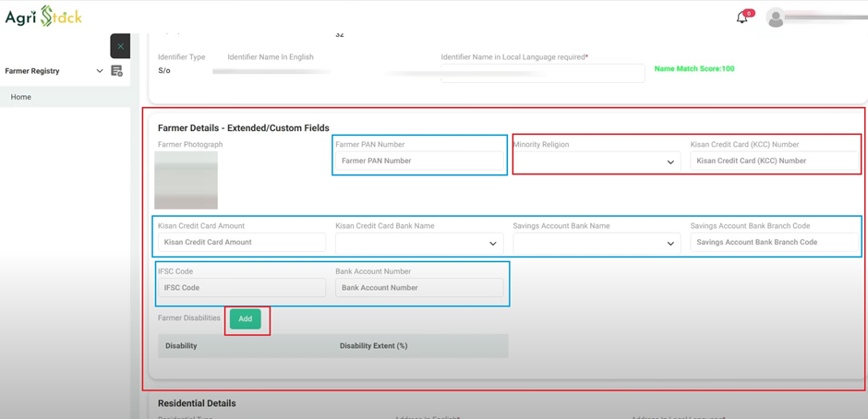Click the Residential Details heading
This screenshot has width=868, height=419.
[197, 403]
